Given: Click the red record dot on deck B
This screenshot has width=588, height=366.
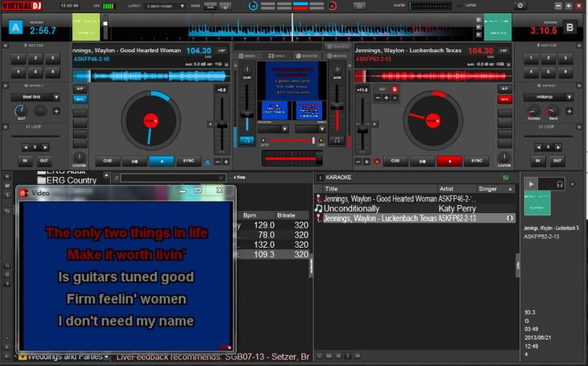Looking at the screenshot, I should [x=377, y=162].
